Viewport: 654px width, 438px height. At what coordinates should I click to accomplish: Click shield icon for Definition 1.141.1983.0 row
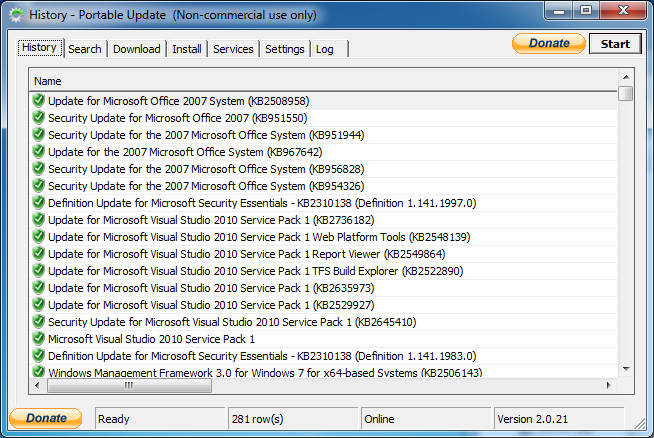tap(38, 355)
